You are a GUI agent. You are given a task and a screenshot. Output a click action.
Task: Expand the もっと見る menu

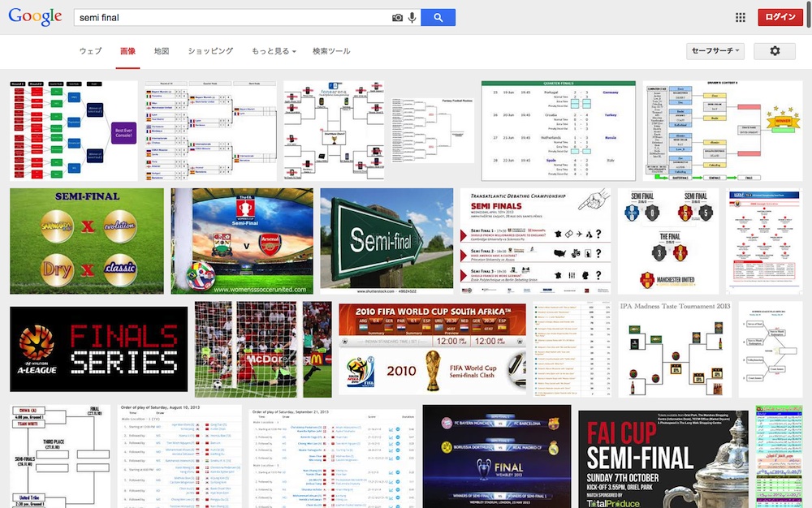(273, 51)
